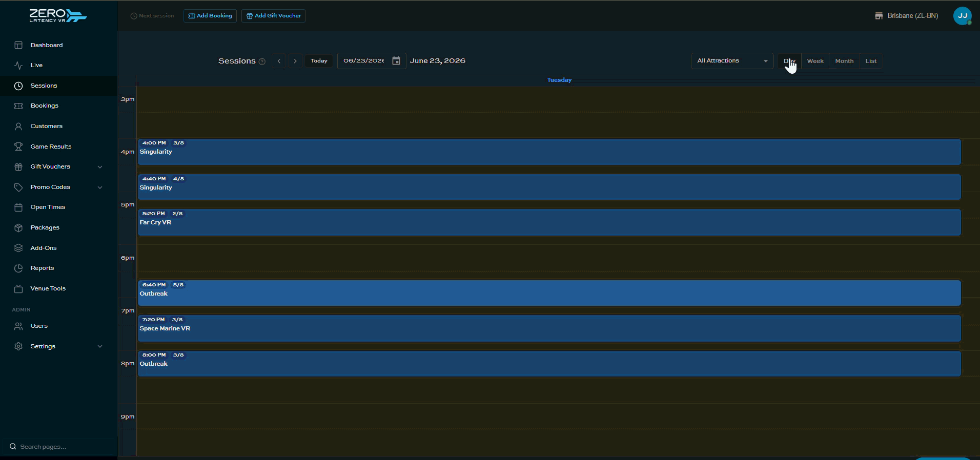Expand the Promo Codes submenu chevron
980x460 pixels.
pyautogui.click(x=100, y=187)
